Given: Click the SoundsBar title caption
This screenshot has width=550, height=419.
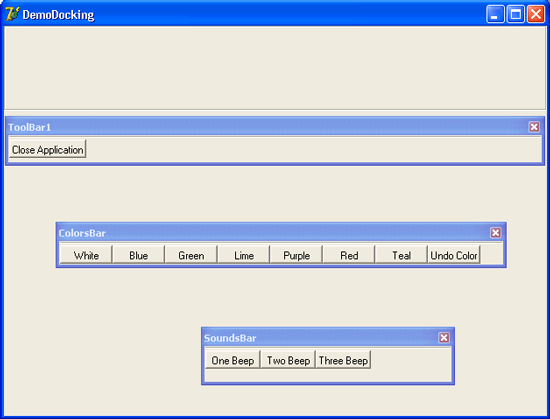Looking at the screenshot, I should click(230, 338).
